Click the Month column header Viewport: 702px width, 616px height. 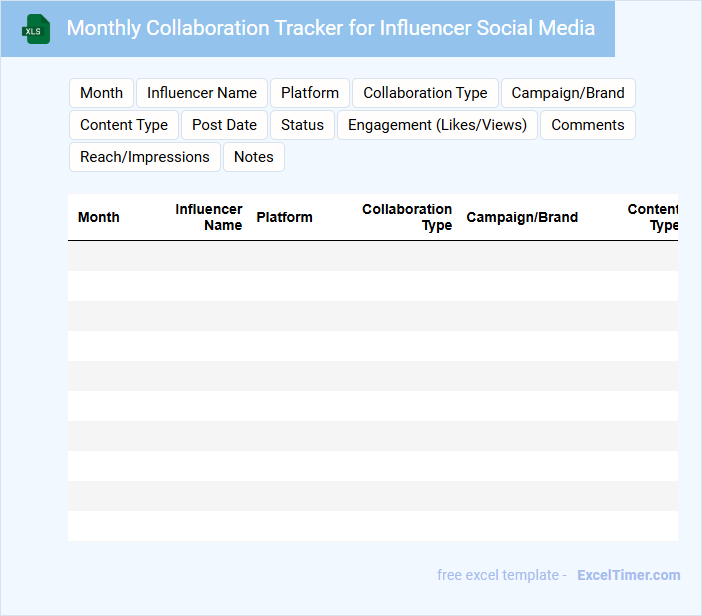(99, 217)
